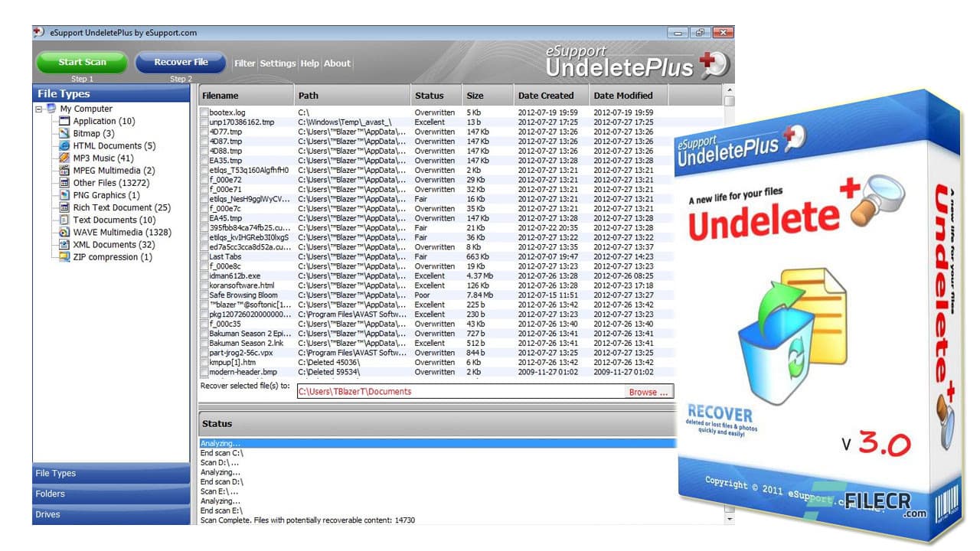
Task: Select the MP3 Music file type icon
Action: pyautogui.click(x=65, y=158)
